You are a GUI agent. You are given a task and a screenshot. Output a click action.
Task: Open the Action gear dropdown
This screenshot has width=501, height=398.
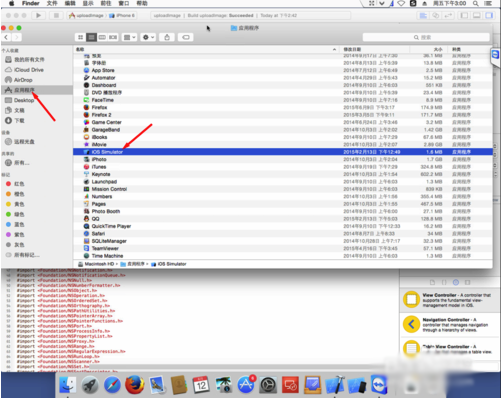click(148, 37)
